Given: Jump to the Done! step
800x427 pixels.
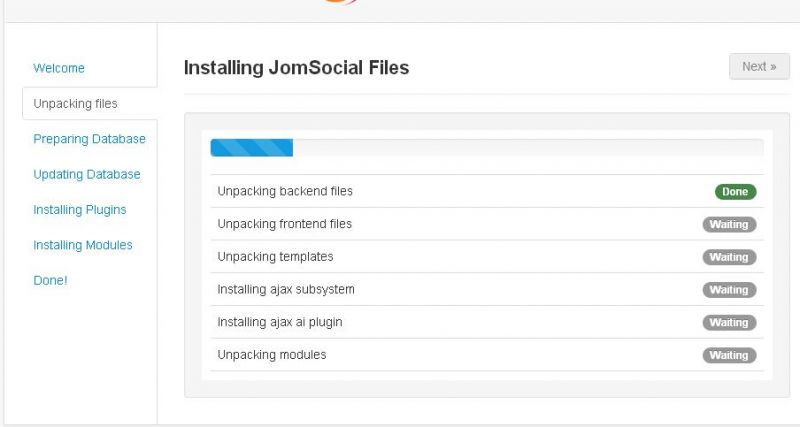Looking at the screenshot, I should coord(50,280).
